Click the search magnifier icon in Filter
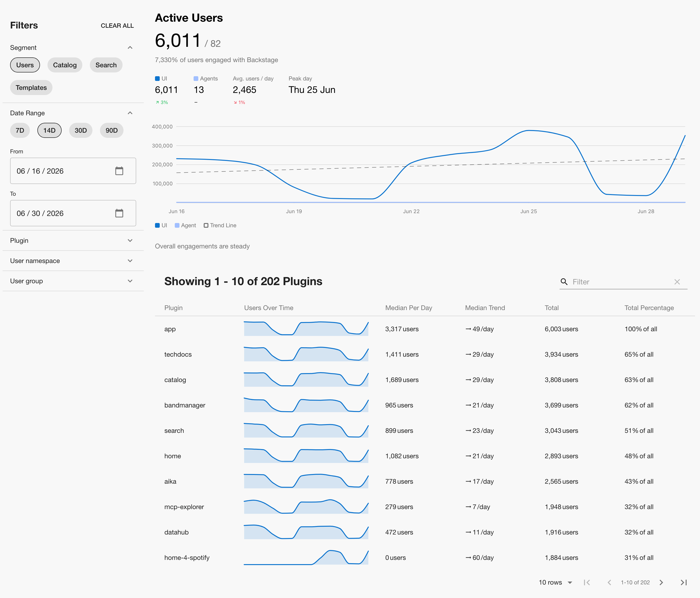This screenshot has width=700, height=598. [x=564, y=282]
